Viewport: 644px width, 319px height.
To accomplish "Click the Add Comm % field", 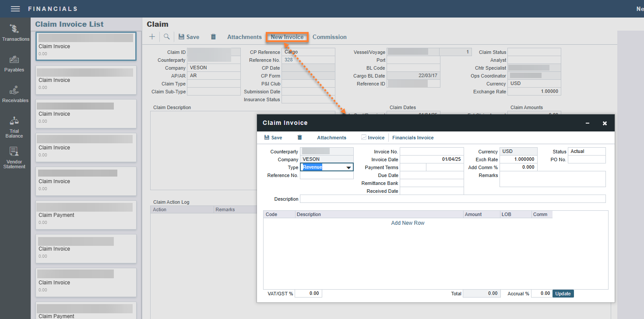I will tap(518, 167).
